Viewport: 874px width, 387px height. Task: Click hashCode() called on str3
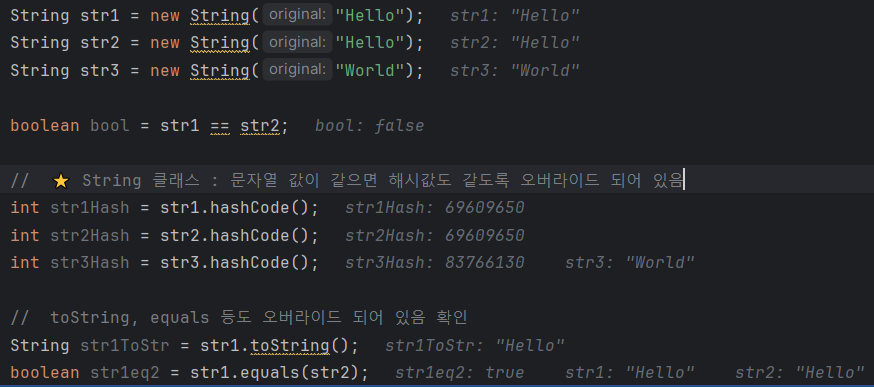click(260, 263)
